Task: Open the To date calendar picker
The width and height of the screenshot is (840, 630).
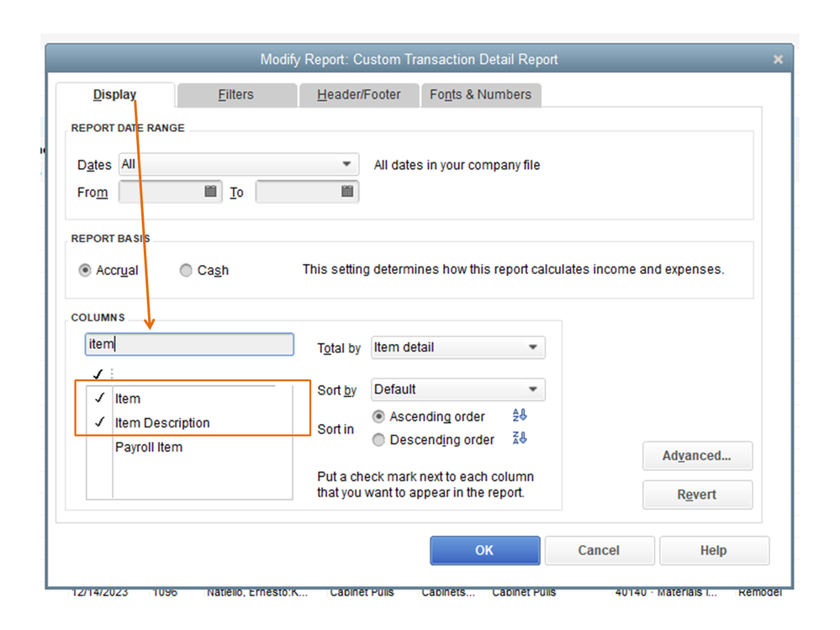Action: [347, 192]
